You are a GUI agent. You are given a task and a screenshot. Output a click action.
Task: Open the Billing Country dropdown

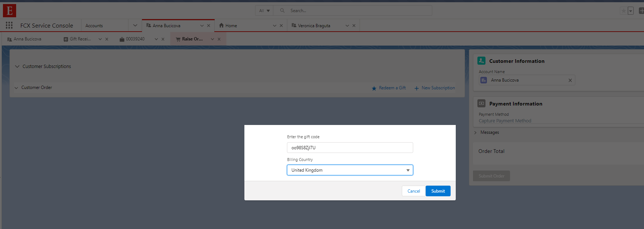point(350,170)
